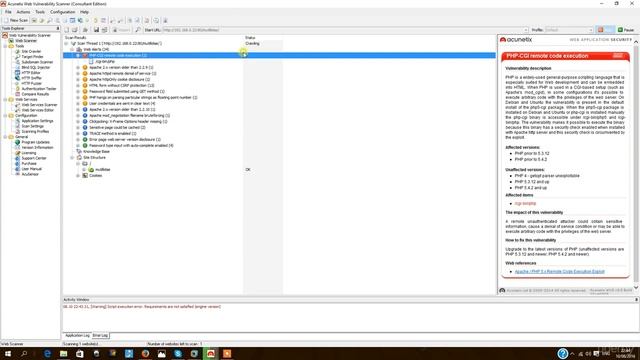Select the HTML form without CSRF protection alert
The image size is (640, 360).
122,85
